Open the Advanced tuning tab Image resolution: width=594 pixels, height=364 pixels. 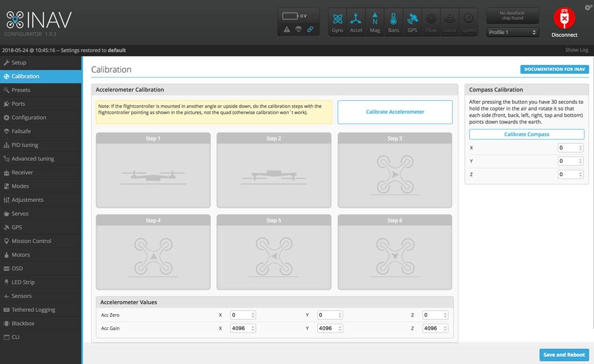point(40,159)
